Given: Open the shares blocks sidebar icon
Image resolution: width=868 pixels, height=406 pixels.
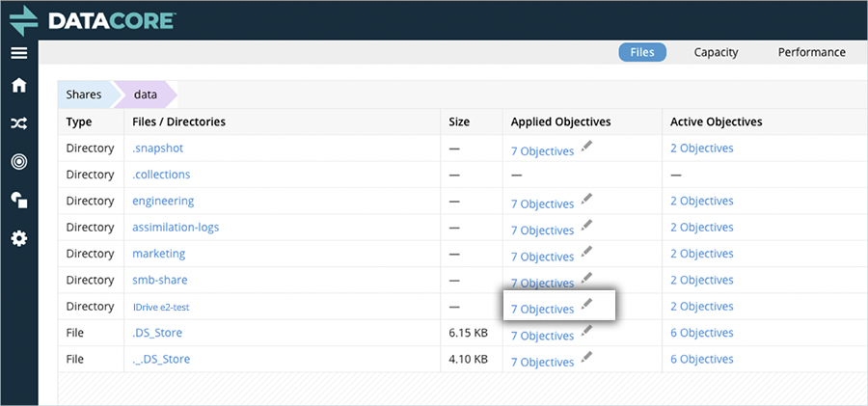Looking at the screenshot, I should point(18,200).
